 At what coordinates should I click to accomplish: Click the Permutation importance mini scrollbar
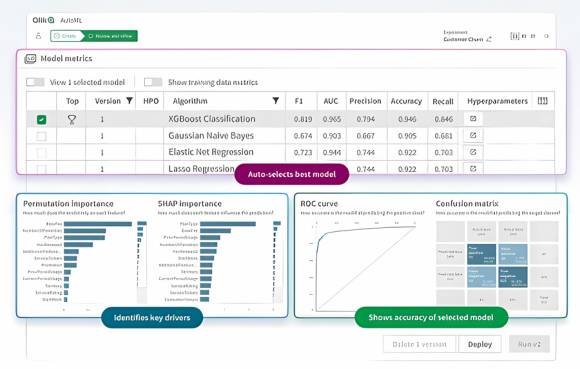point(142,262)
